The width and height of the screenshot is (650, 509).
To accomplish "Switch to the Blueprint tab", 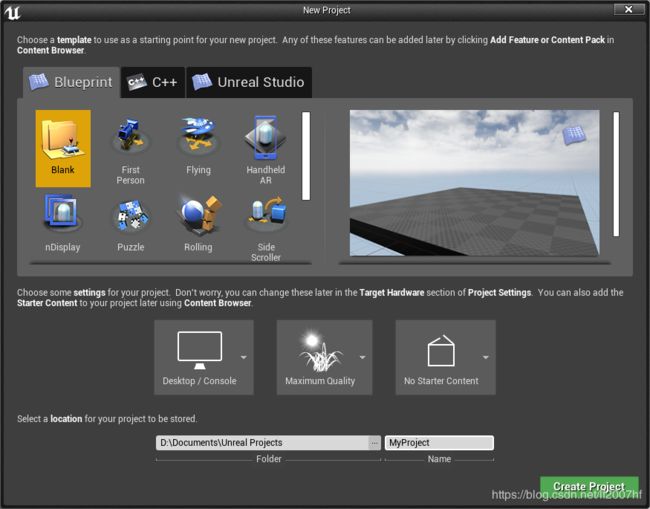I will 71,82.
